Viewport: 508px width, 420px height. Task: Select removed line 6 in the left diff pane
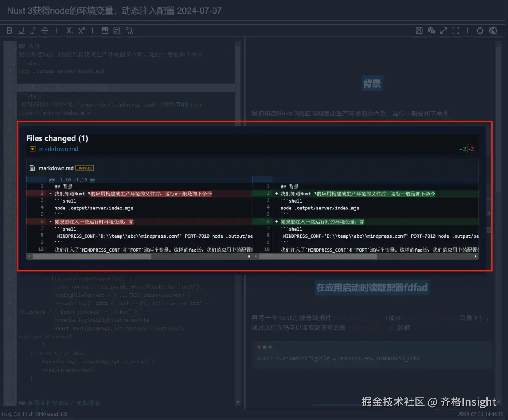139,222
